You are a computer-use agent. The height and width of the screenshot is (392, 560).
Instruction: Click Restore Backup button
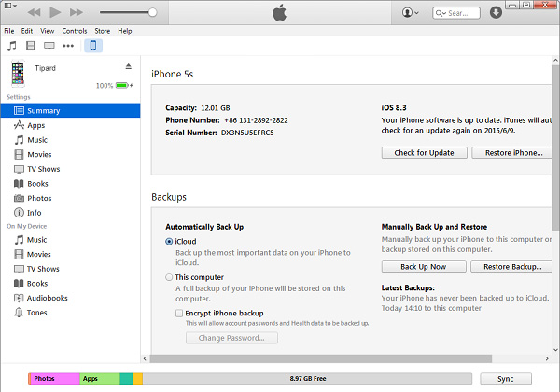coord(512,267)
